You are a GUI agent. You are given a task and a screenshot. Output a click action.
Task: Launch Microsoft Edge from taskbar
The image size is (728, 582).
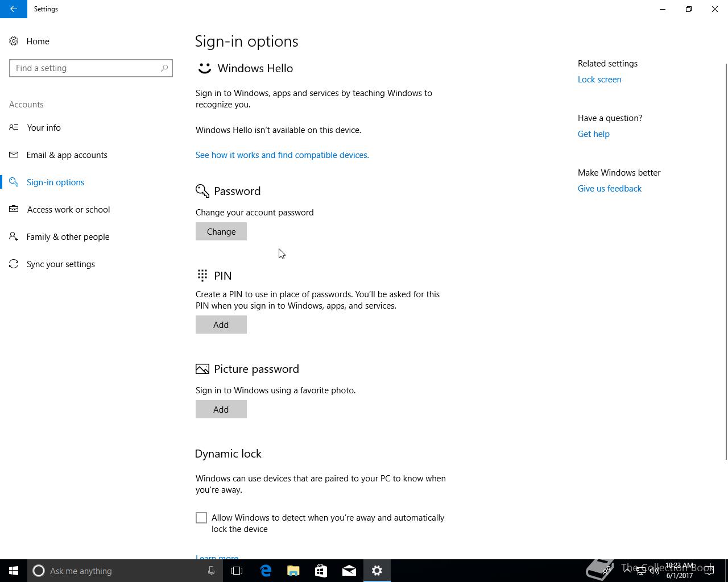(x=266, y=571)
